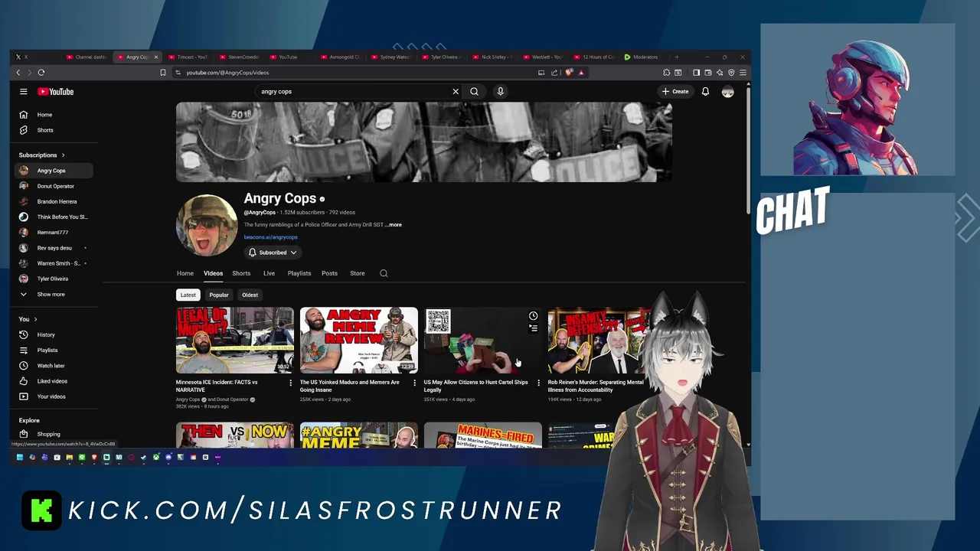
Task: Open Discord from the taskbar
Action: (168, 457)
